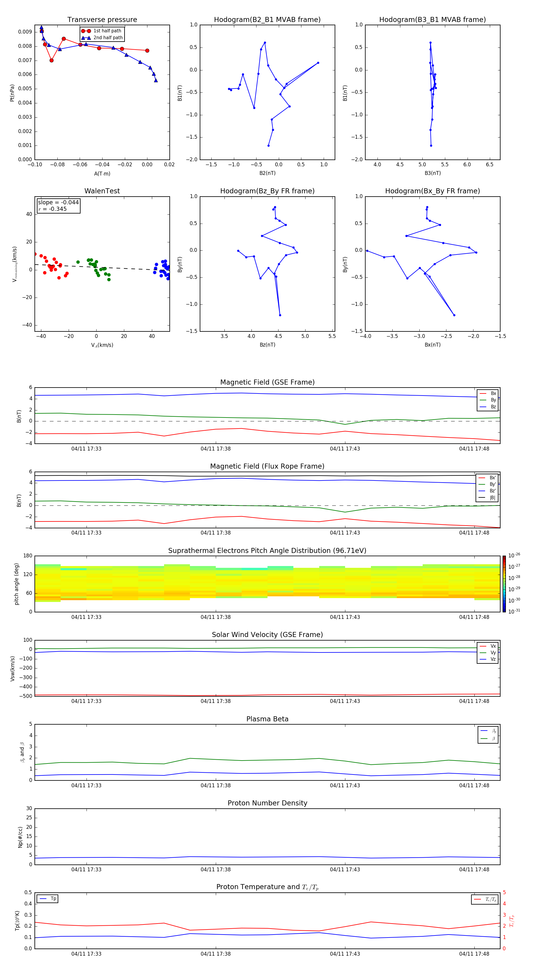Click the "Plasma Beta" plot title
The image size is (535, 980).
(x=267, y=719)
